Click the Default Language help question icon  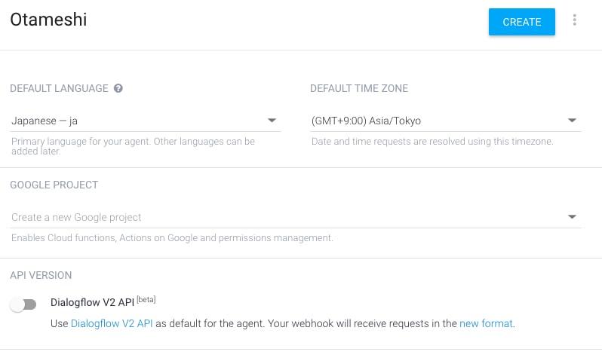118,88
